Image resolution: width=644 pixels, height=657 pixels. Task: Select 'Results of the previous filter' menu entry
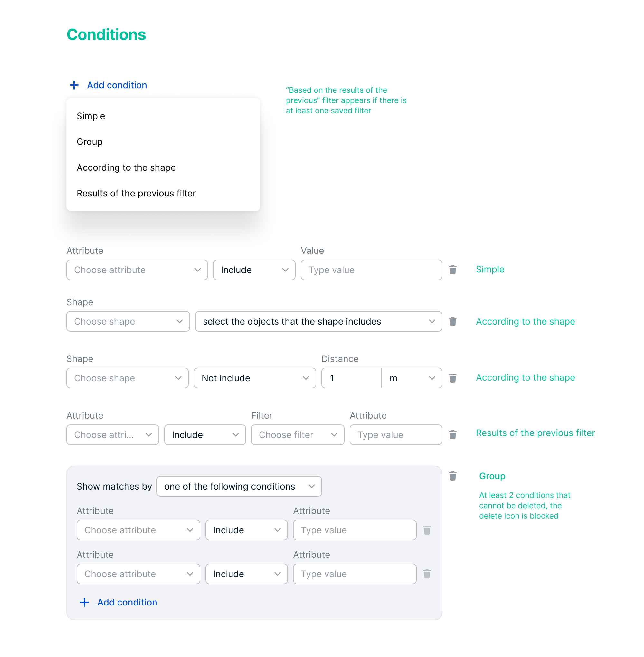click(136, 193)
